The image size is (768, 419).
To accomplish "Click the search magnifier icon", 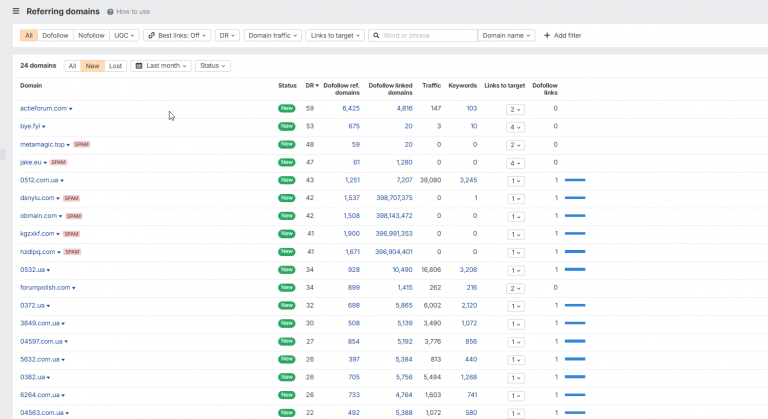I will pos(376,35).
